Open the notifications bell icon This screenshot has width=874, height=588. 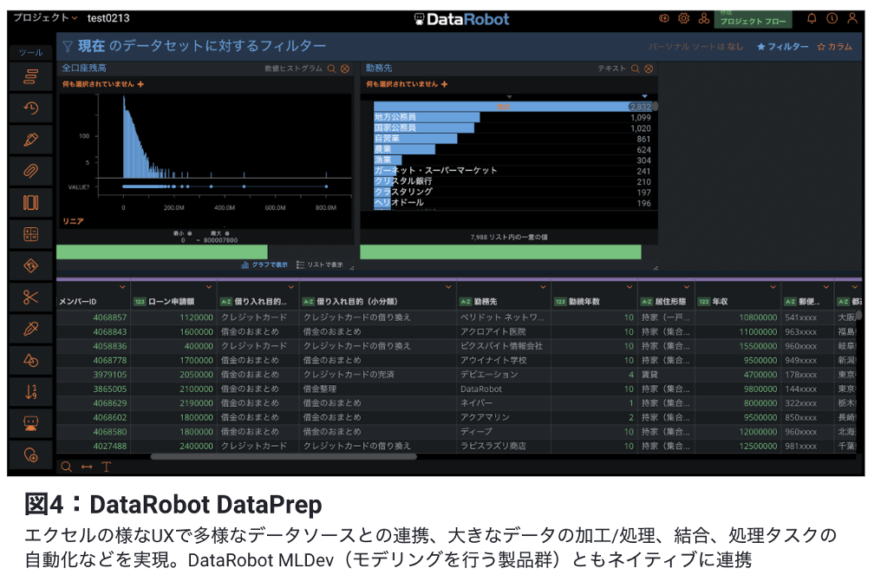(812, 18)
